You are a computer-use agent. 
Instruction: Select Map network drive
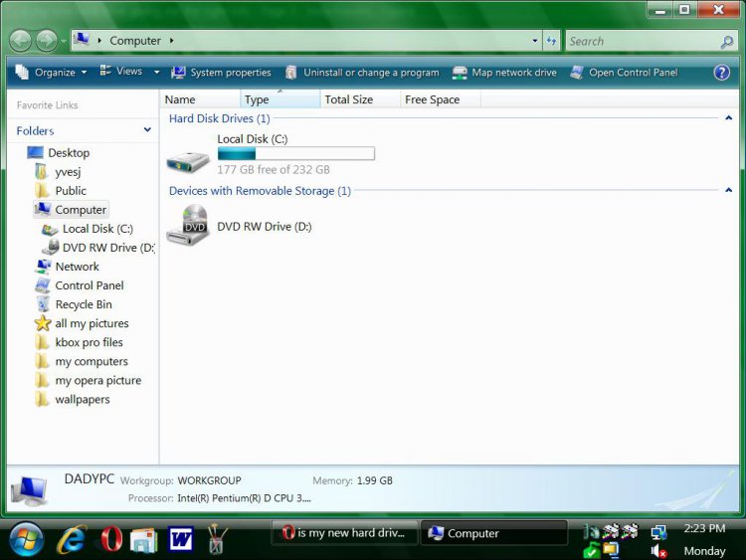(504, 73)
